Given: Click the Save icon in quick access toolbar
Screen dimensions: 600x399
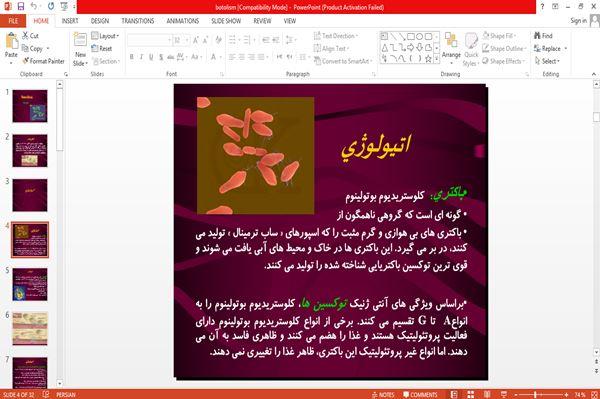Looking at the screenshot, I should click(x=21, y=6).
